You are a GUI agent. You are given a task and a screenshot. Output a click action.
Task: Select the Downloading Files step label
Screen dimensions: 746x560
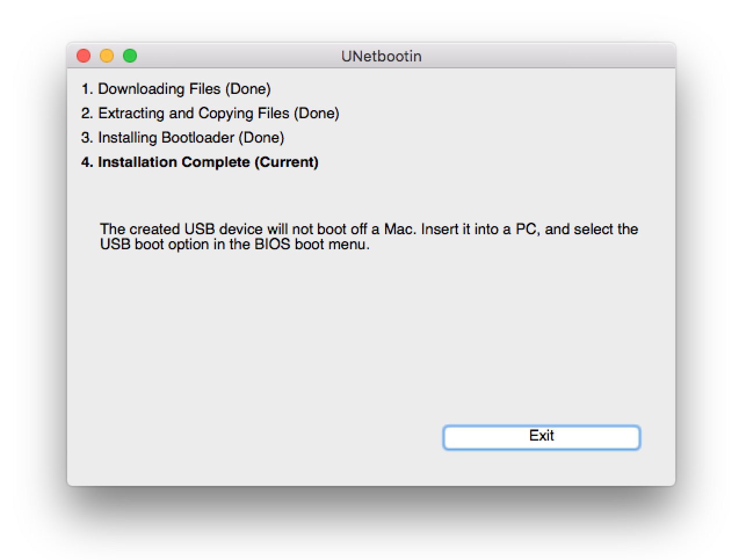159,89
